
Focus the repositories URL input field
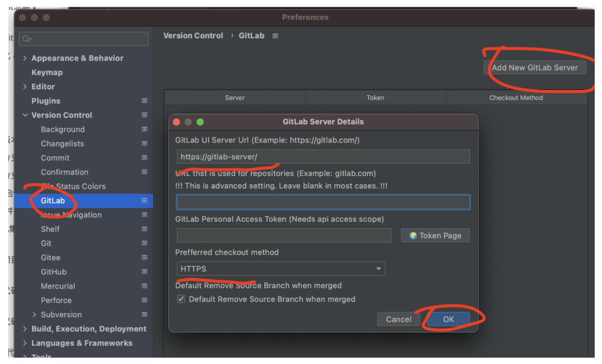tap(323, 202)
